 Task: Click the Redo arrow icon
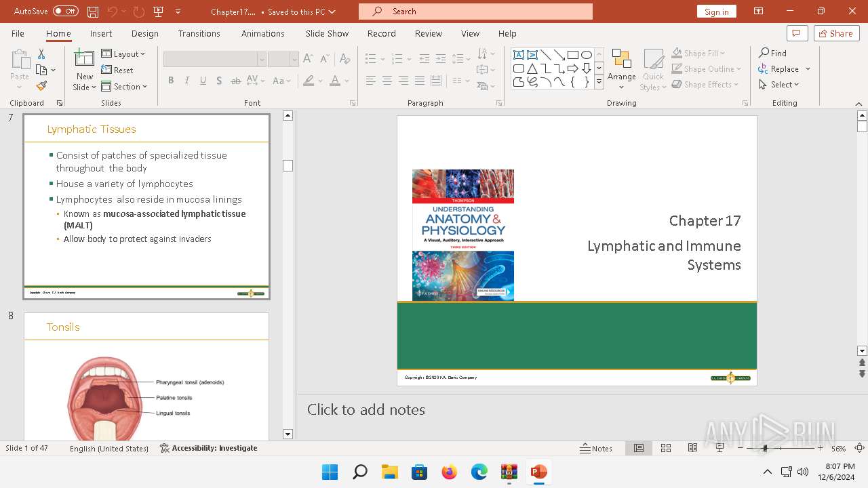click(138, 12)
